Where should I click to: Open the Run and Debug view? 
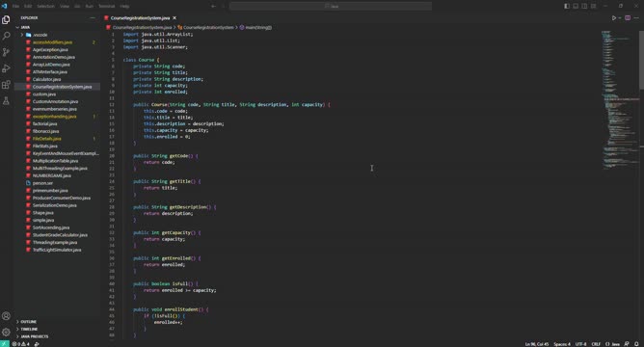click(x=6, y=68)
